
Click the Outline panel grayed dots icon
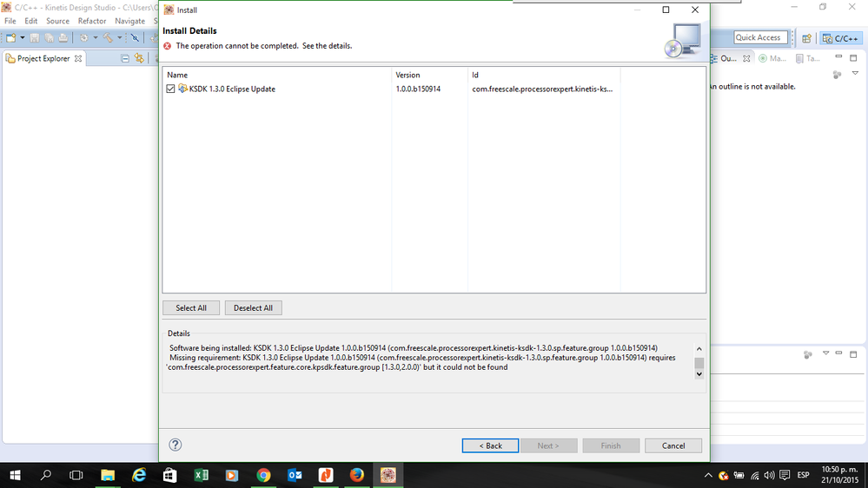[837, 74]
